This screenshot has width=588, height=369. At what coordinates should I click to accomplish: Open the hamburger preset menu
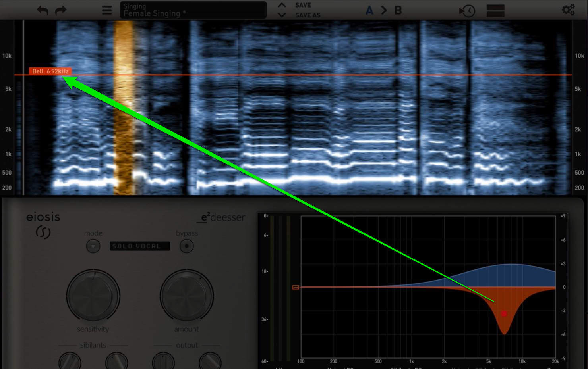click(107, 10)
